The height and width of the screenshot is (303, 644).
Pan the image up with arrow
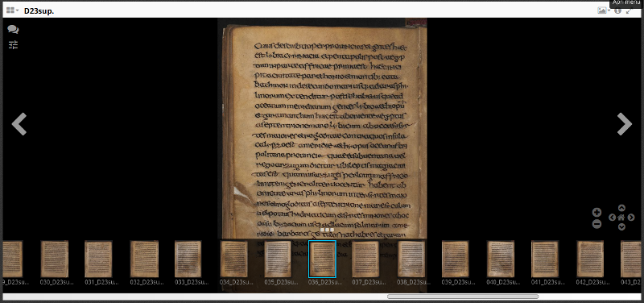click(621, 208)
